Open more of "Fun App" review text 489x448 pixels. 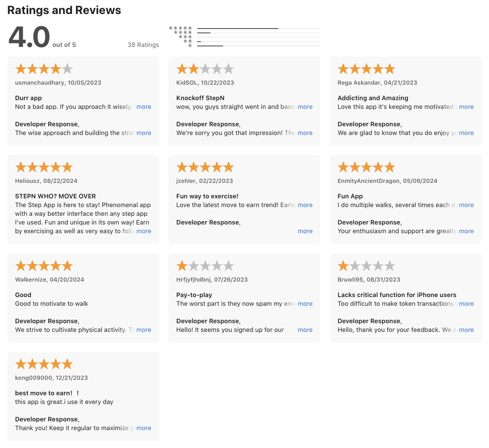(466, 205)
